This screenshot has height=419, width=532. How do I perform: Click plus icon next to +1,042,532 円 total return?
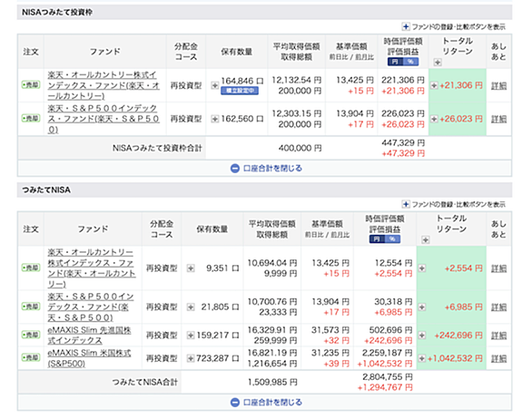pyautogui.click(x=422, y=358)
